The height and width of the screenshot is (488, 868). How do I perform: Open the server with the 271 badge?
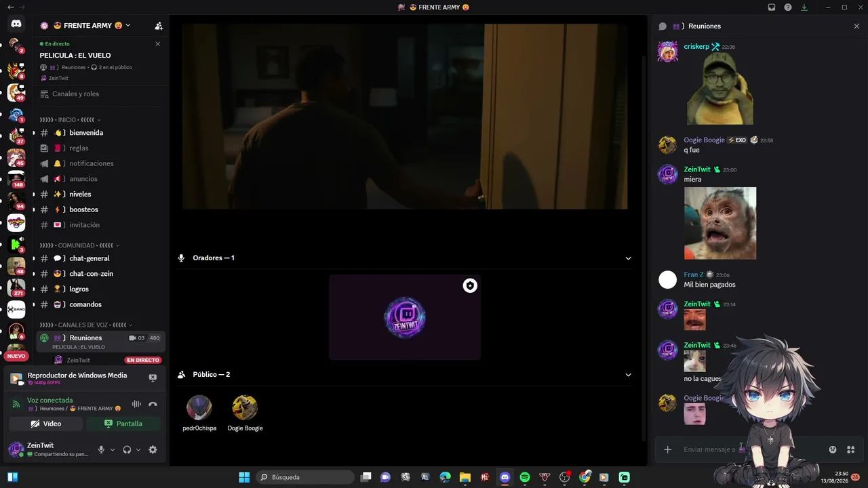point(16,287)
